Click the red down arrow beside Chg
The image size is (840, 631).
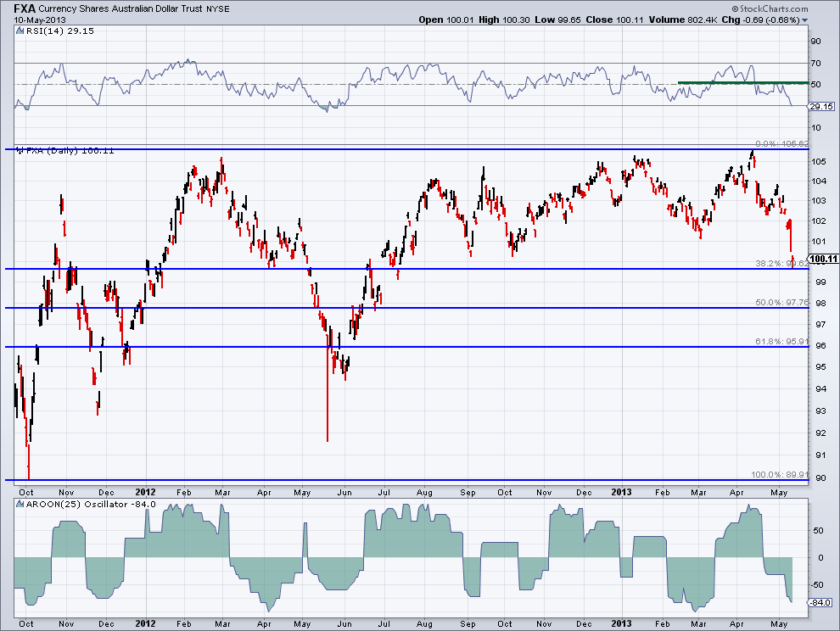(x=804, y=20)
